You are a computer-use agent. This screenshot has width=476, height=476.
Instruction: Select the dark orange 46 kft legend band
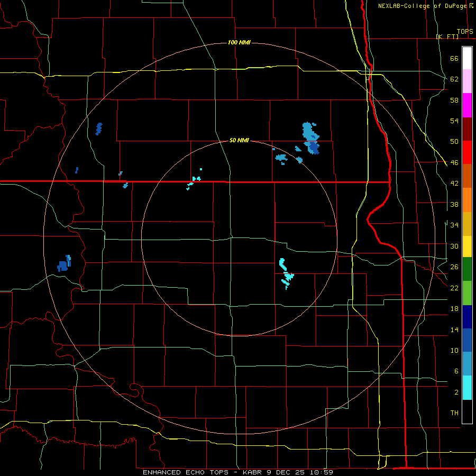pos(467,176)
